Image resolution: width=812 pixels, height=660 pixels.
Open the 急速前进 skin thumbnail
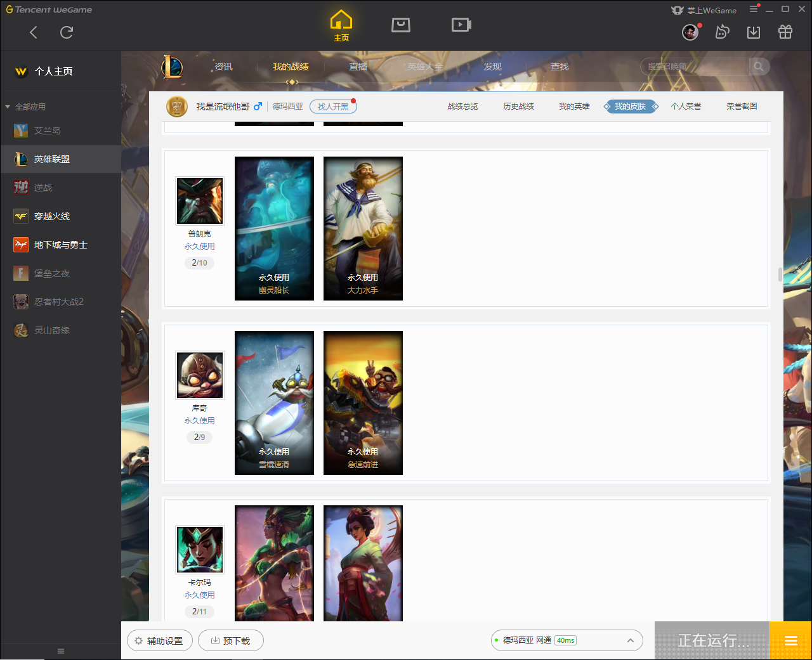click(363, 403)
